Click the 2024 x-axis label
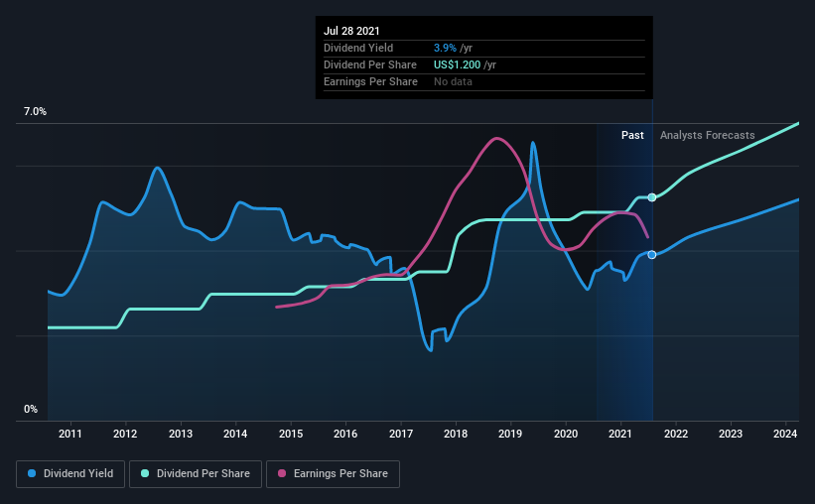Screen dimensions: 815x504 click(x=785, y=434)
